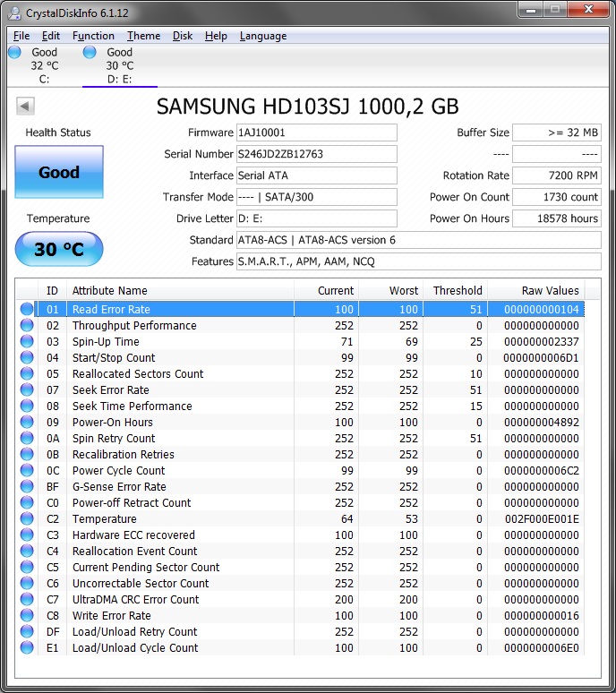Image resolution: width=616 pixels, height=693 pixels.
Task: Click the Drive Letter field
Action: 316,218
